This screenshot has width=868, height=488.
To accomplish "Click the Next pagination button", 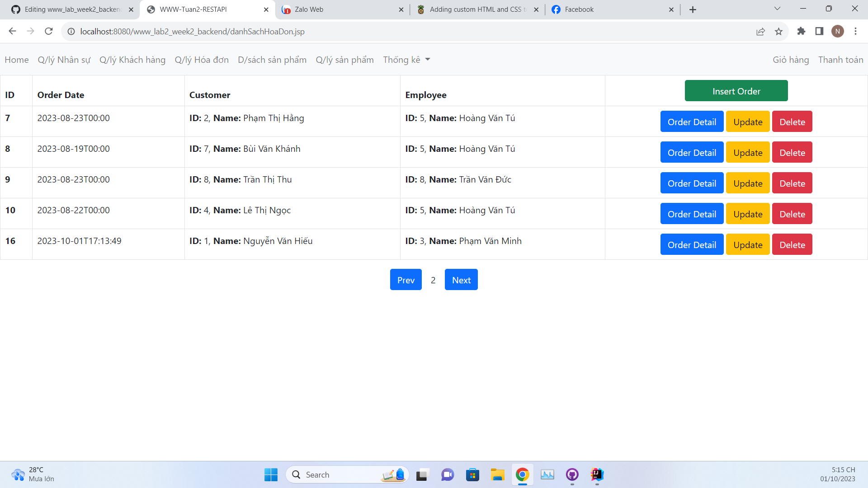I will coord(461,279).
